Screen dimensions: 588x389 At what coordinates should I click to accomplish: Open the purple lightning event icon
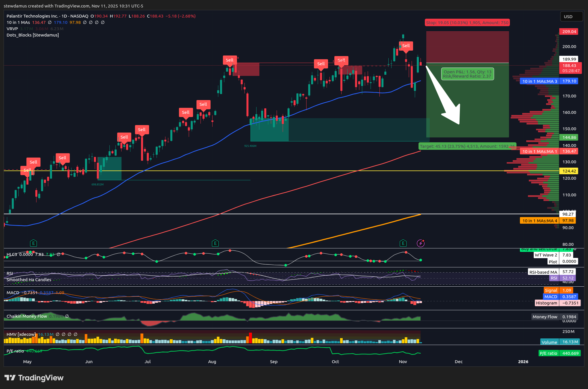pyautogui.click(x=421, y=243)
